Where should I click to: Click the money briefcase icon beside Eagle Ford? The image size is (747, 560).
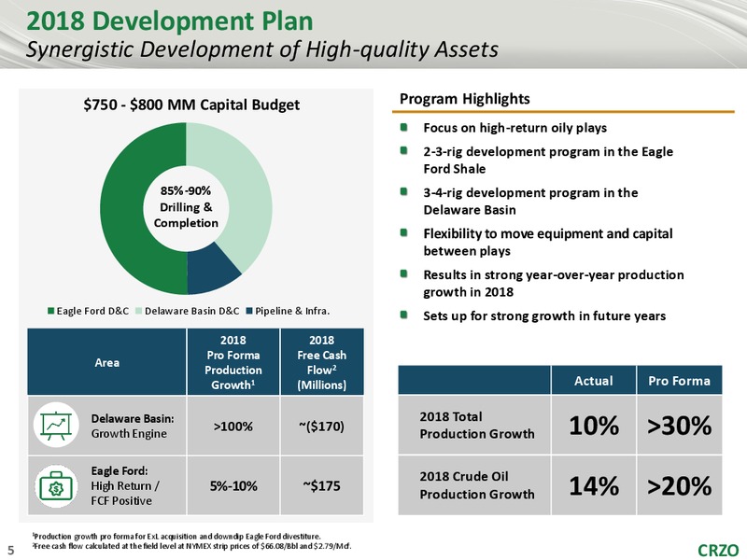[x=56, y=486]
